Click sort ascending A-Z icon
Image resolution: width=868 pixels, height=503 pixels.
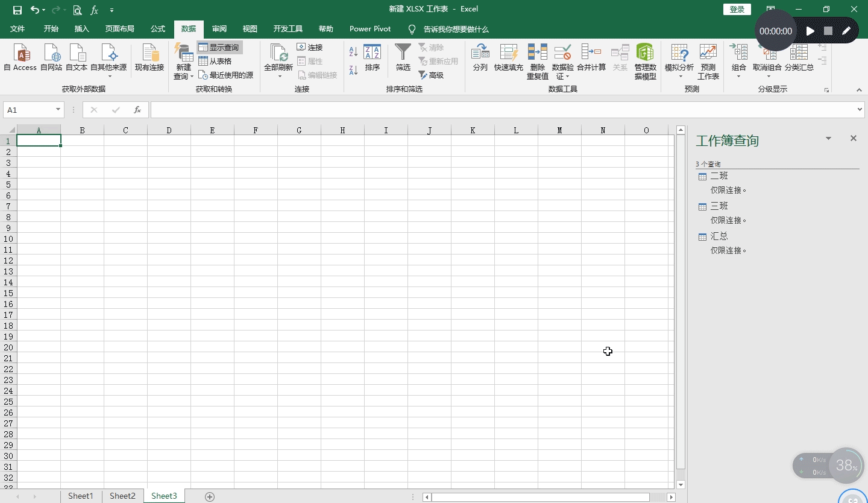click(353, 52)
